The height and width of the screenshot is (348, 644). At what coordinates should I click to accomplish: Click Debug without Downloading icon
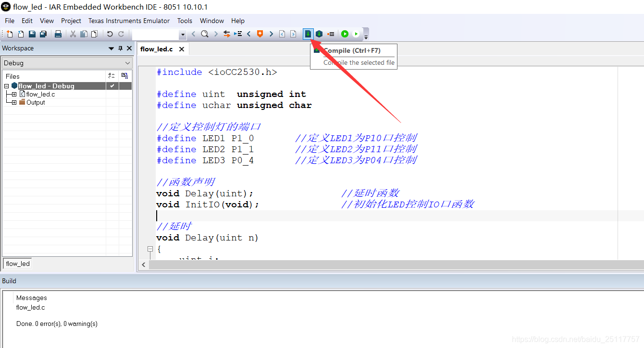[356, 34]
